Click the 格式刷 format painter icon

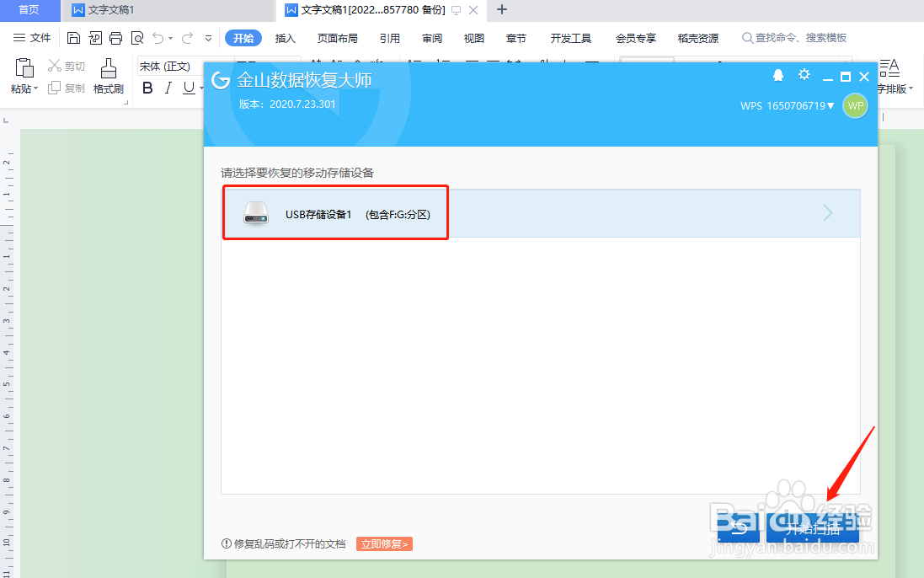tap(109, 74)
